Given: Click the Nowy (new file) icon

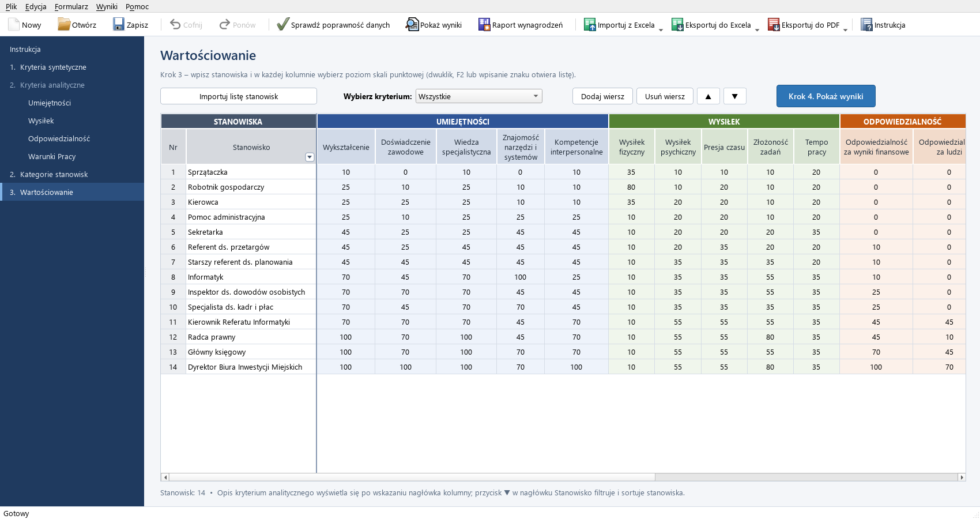Looking at the screenshot, I should (14, 25).
